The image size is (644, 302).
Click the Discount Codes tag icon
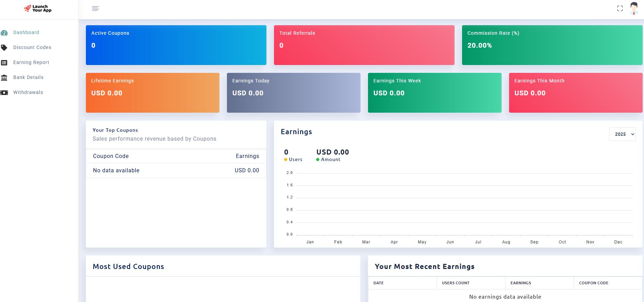coord(4,48)
